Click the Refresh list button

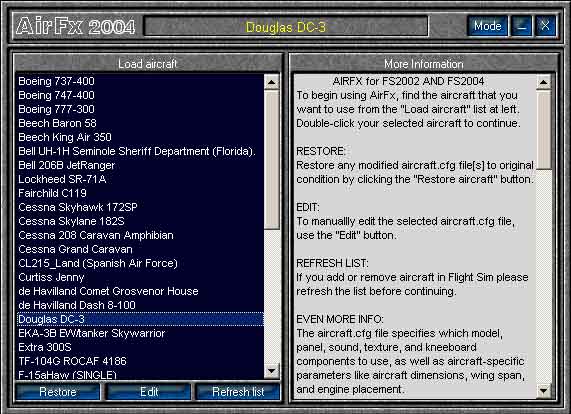point(238,392)
